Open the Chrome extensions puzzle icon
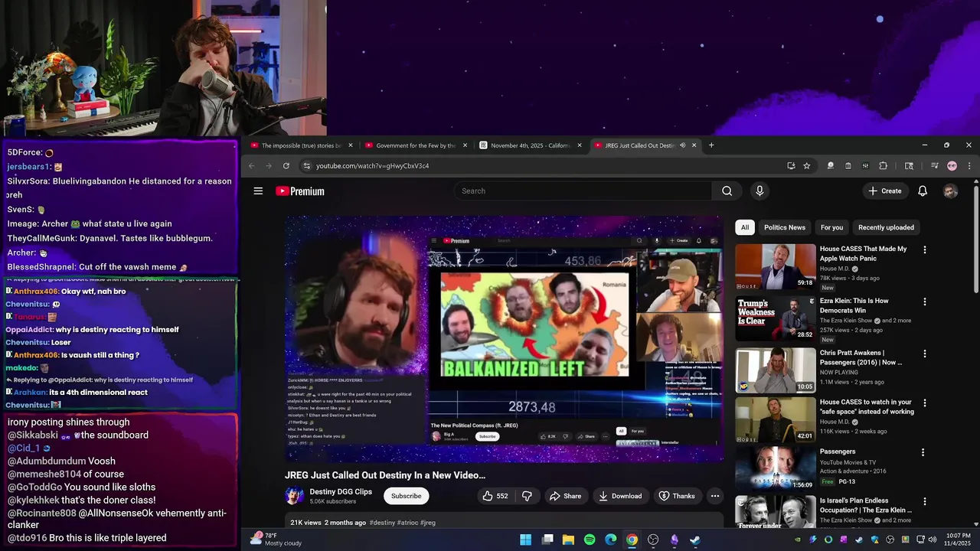Viewport: 980px width, 551px height. [x=883, y=166]
